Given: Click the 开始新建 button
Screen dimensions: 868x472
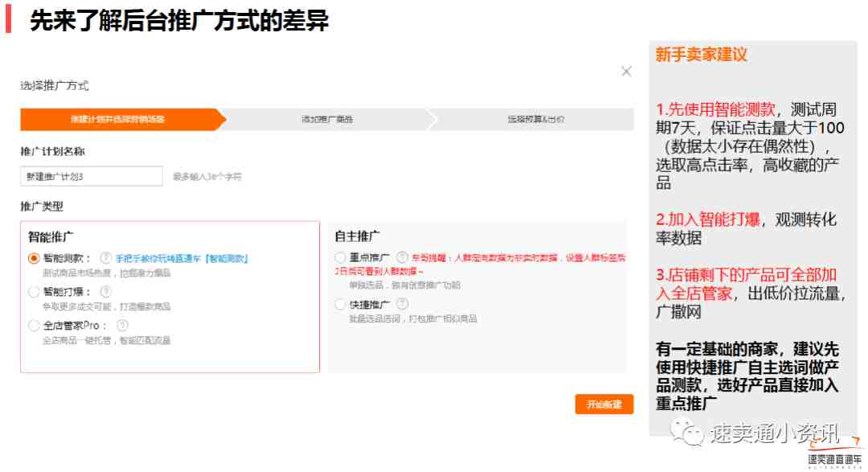Looking at the screenshot, I should (604, 404).
